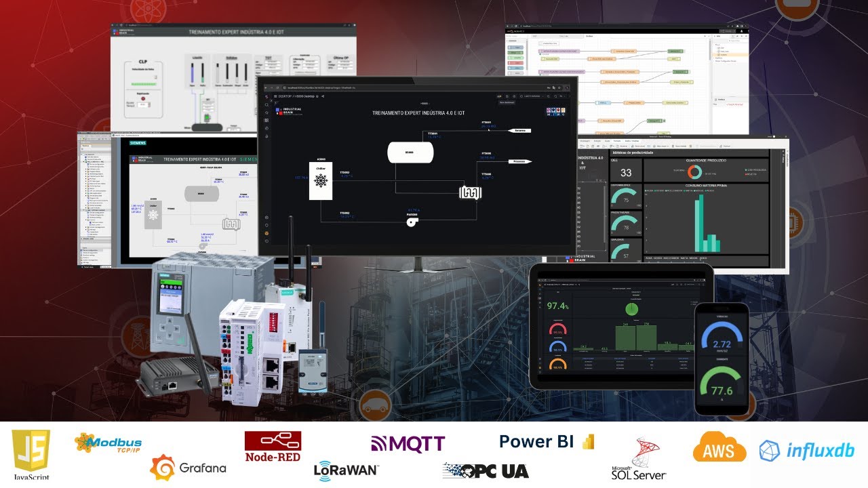Click PM5000 pump symbol in Grafana dashboard
Image resolution: width=868 pixels, height=488 pixels.
point(412,222)
